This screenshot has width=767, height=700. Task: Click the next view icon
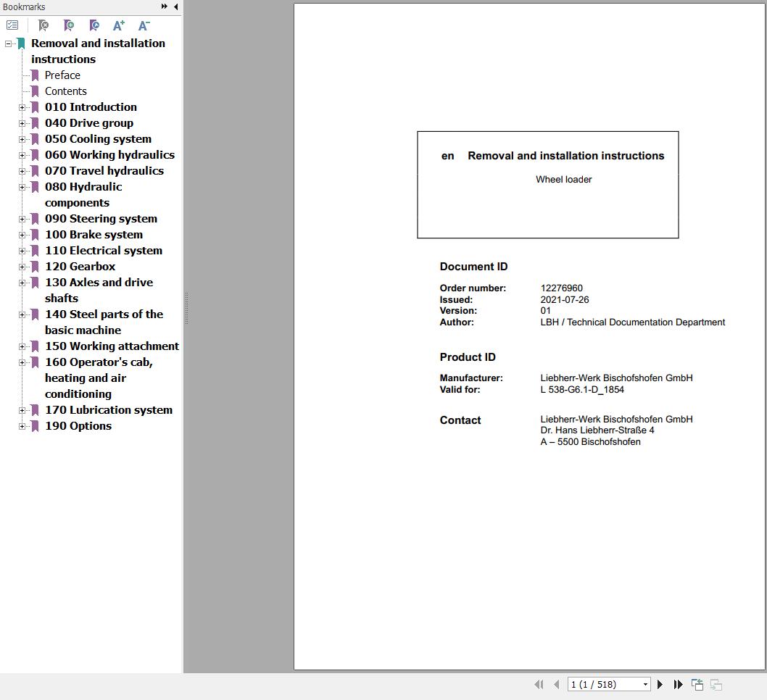click(x=716, y=684)
